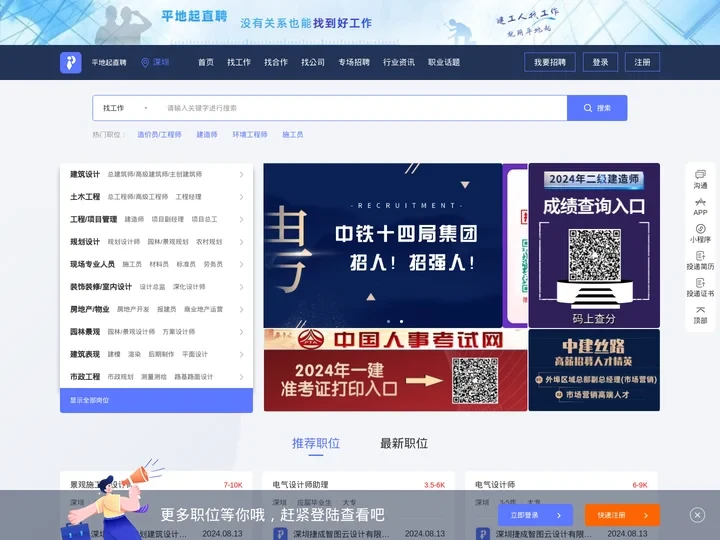The width and height of the screenshot is (720, 540).
Task: Click the blue 搜索 button
Action: [x=597, y=108]
